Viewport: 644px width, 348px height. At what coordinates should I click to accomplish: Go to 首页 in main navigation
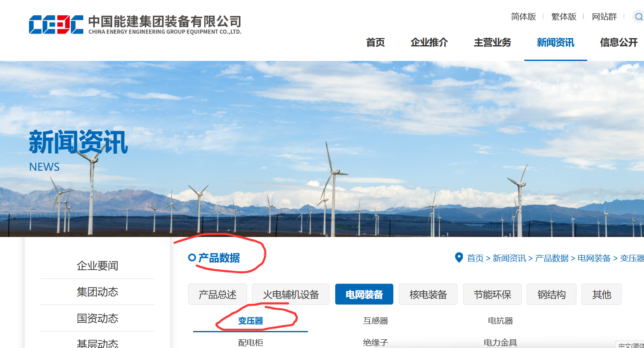tap(375, 42)
